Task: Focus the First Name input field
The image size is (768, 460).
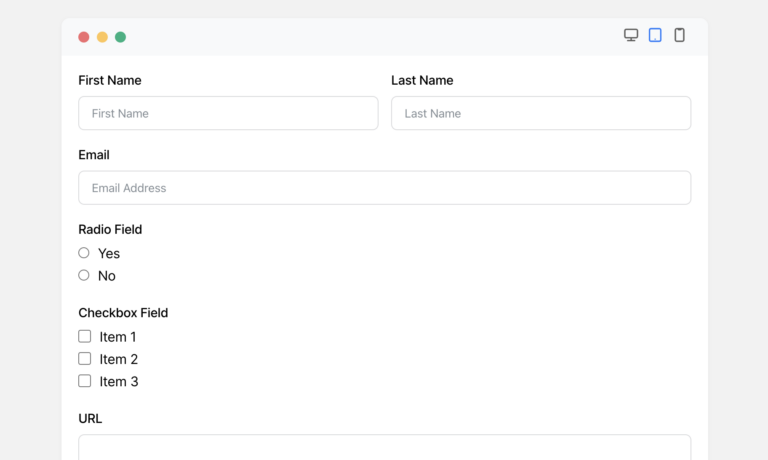Action: click(x=228, y=113)
